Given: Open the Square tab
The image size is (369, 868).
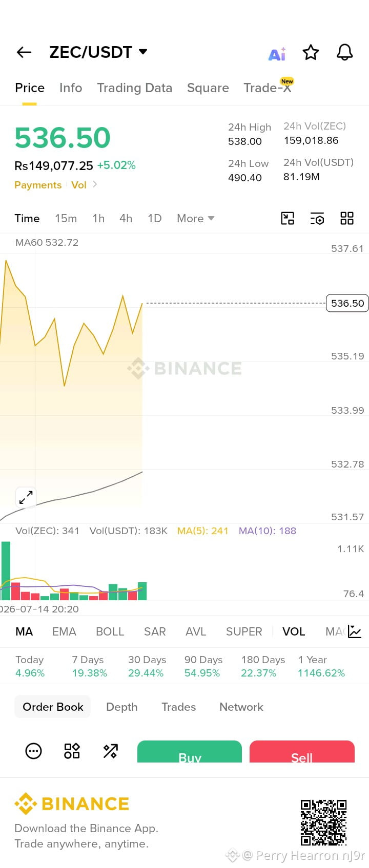Looking at the screenshot, I should point(208,88).
